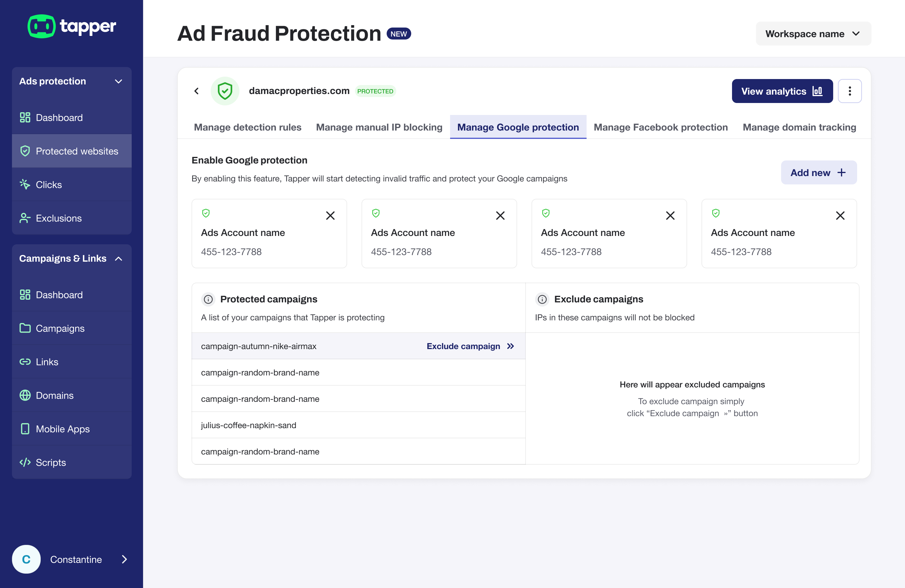Click the Add new button
Viewport: 905px width, 588px height.
pyautogui.click(x=818, y=173)
